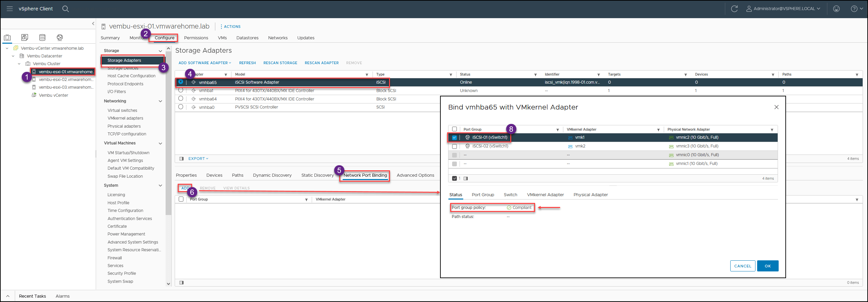Click RESCAN STORAGE
This screenshot has height=302, width=868.
click(280, 63)
